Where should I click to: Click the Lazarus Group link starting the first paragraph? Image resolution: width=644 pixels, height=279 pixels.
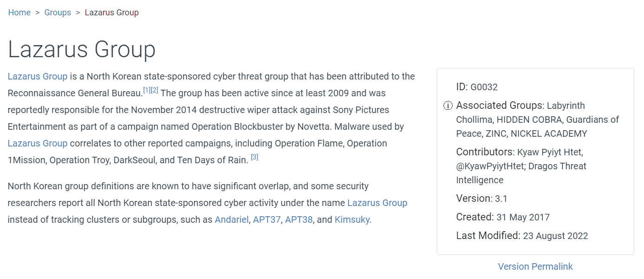38,76
